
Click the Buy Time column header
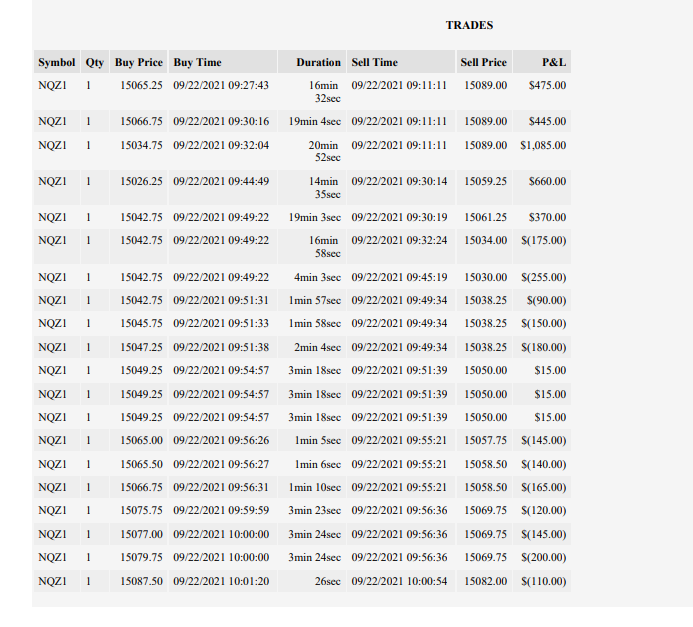tap(223, 62)
